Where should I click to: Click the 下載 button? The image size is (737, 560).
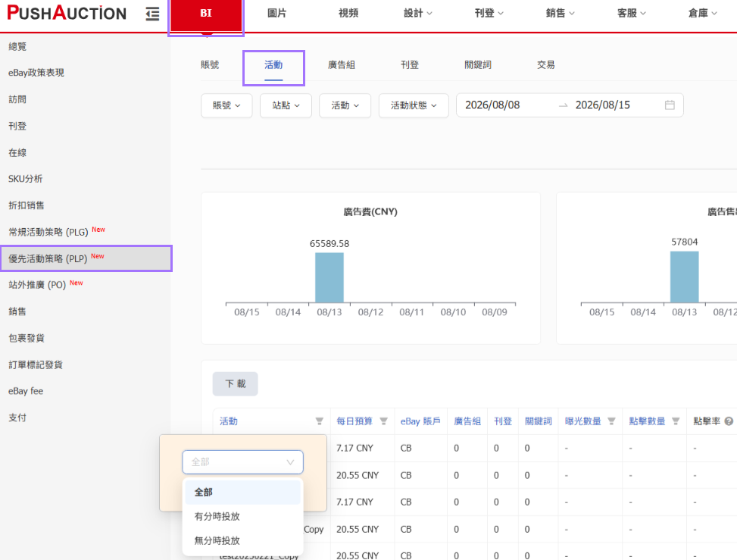[x=235, y=383]
